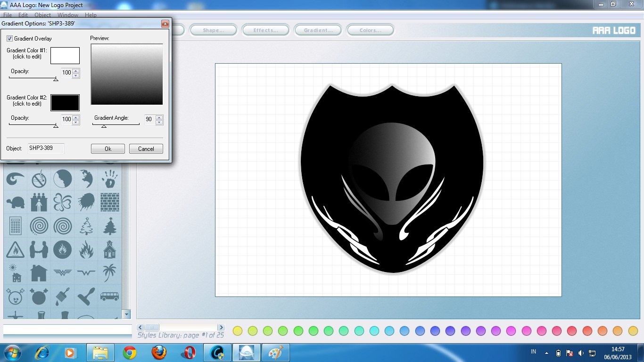Click the Windows Start button

(x=12, y=353)
